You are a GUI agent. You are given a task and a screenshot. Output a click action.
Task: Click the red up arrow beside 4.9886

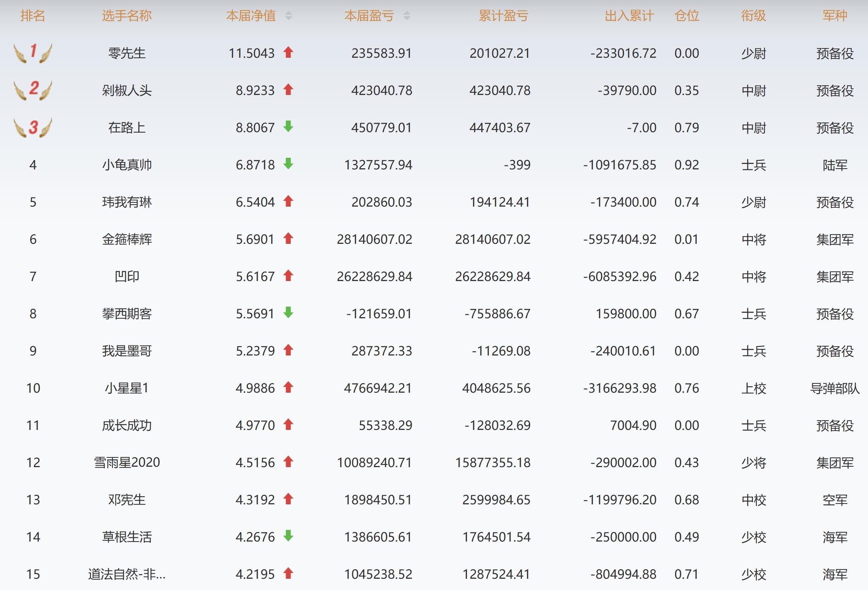pyautogui.click(x=288, y=387)
